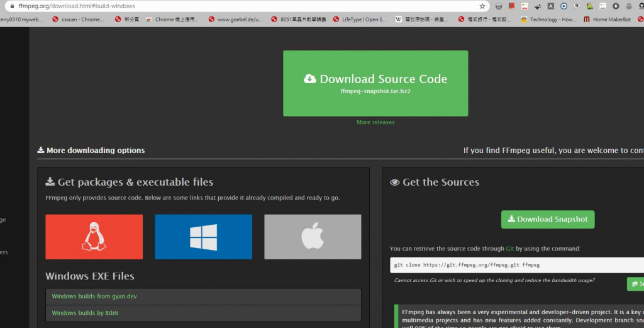Click cloud icon on Download Source Code
The width and height of the screenshot is (644, 328).
pos(310,79)
